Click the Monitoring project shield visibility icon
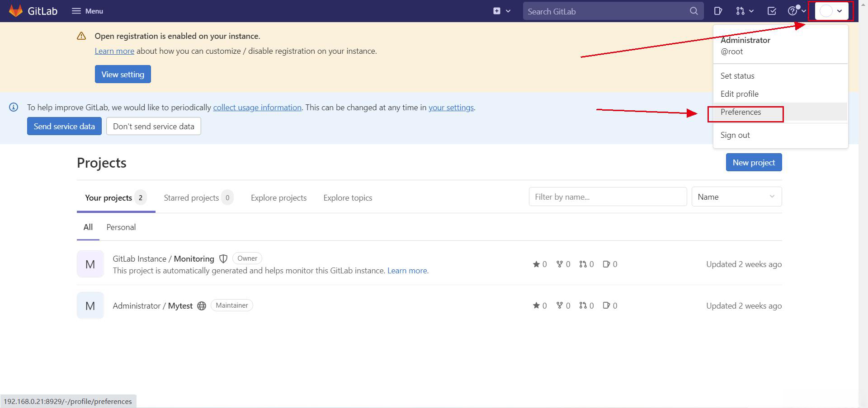868x408 pixels. pyautogui.click(x=223, y=259)
